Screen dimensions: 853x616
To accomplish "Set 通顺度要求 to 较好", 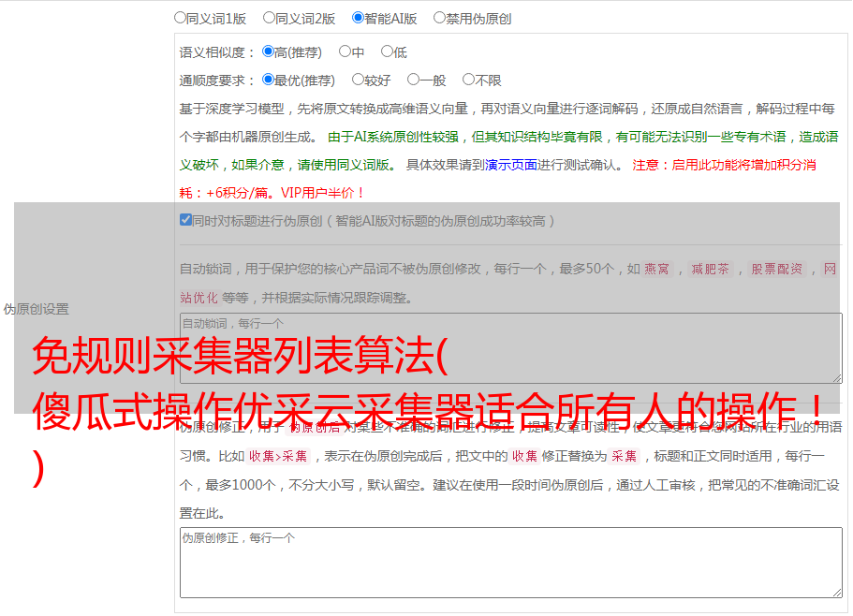I will (x=358, y=80).
